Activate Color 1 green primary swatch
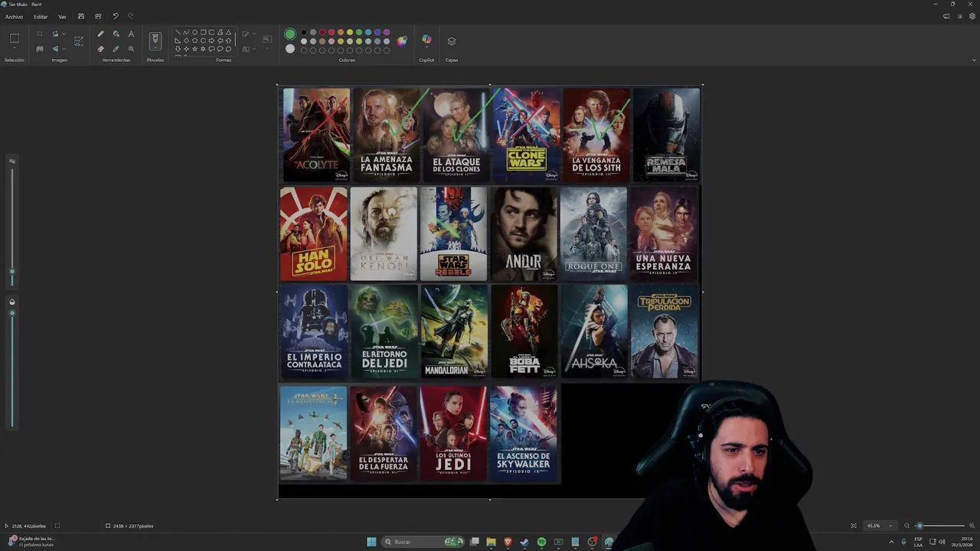 coord(290,34)
